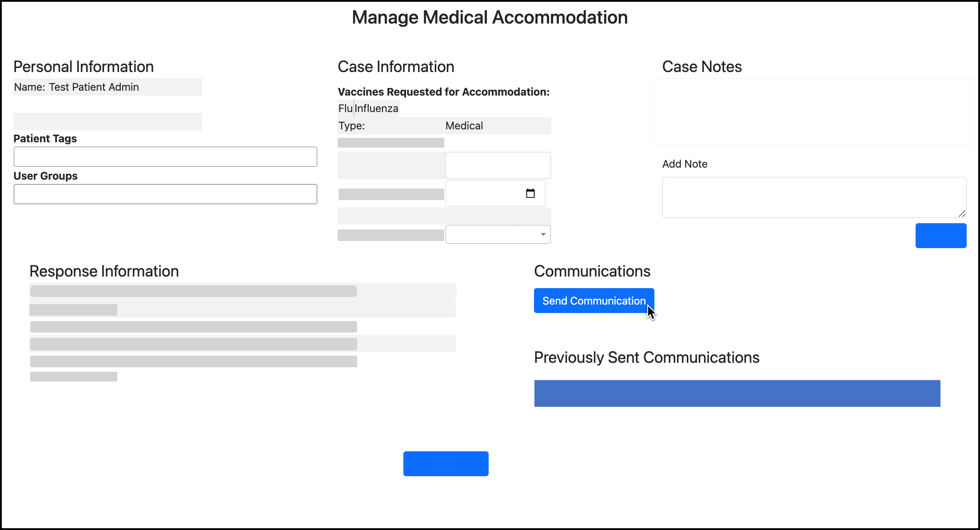This screenshot has width=980, height=530.
Task: Click the resize handle of the Add Note textarea
Action: click(962, 213)
